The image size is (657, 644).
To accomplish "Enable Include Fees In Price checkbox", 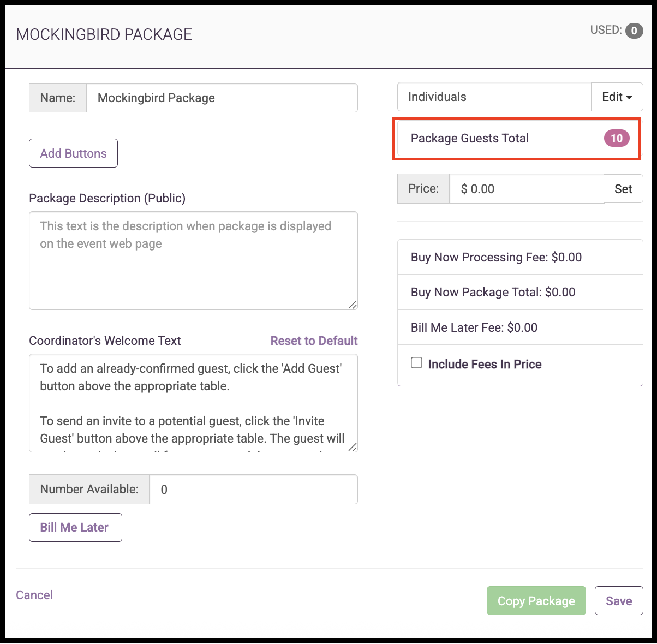I will [416, 363].
